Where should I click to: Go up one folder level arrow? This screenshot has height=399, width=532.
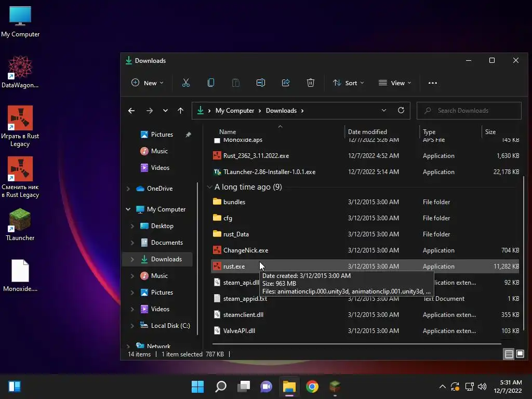pos(180,111)
